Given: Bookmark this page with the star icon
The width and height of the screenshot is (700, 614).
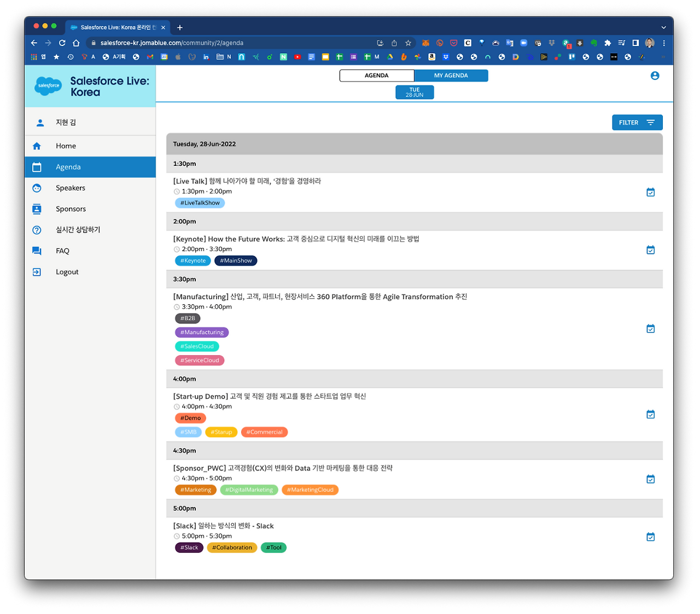Looking at the screenshot, I should [408, 43].
